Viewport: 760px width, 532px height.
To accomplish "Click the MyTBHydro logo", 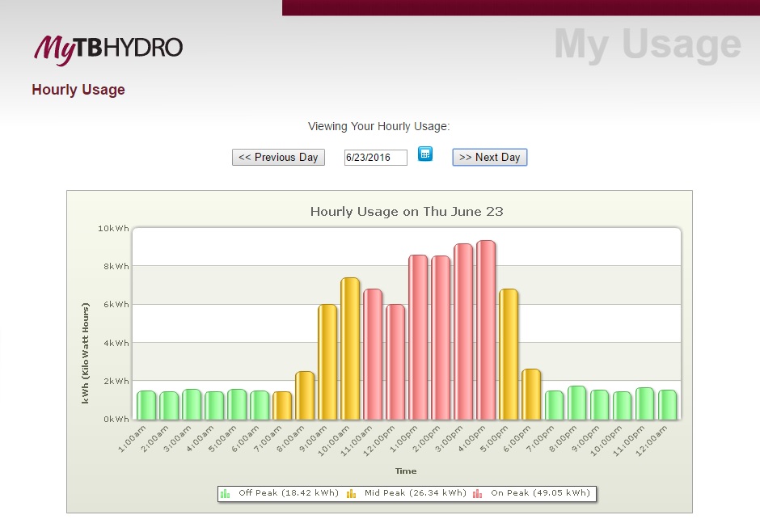I will (x=108, y=49).
